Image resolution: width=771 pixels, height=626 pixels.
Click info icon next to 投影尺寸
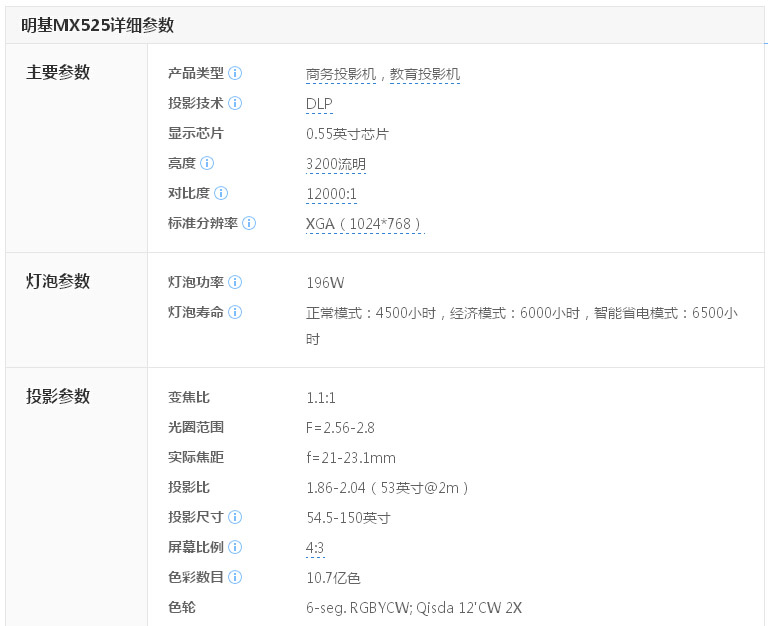point(235,517)
